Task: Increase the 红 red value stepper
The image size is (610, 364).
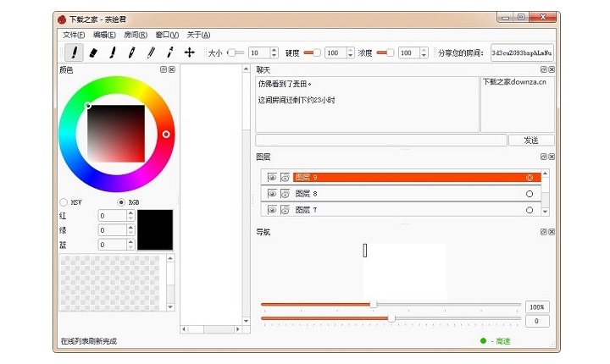Action: pos(130,213)
